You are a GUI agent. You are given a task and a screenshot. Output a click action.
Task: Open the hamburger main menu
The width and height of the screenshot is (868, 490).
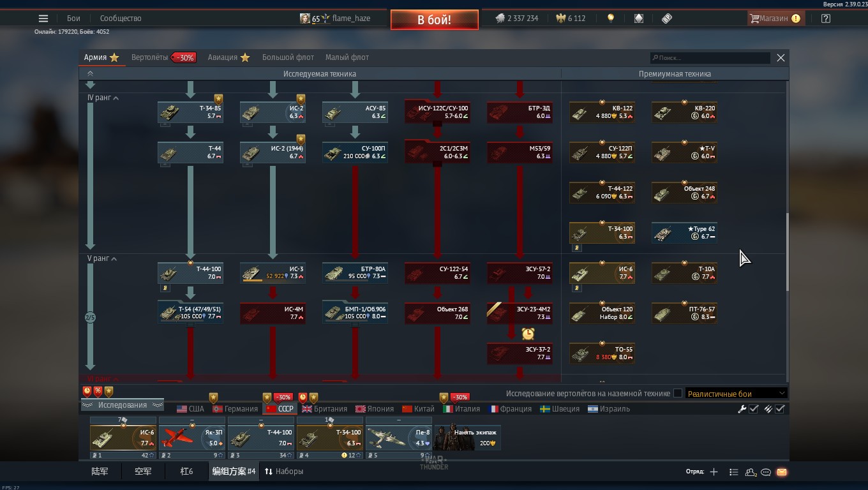coord(43,19)
